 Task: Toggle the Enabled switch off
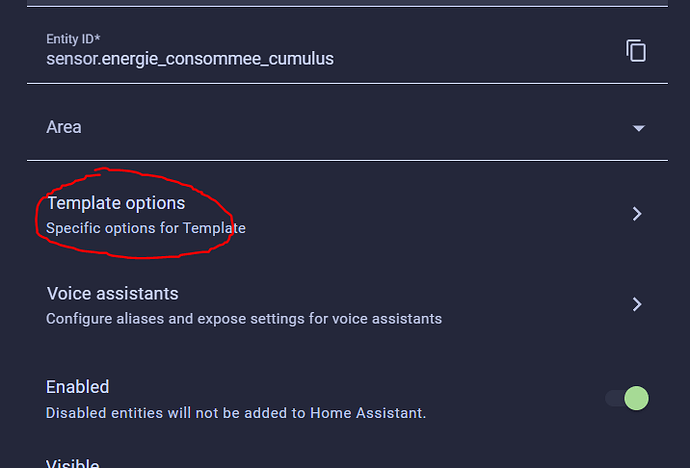(x=628, y=398)
